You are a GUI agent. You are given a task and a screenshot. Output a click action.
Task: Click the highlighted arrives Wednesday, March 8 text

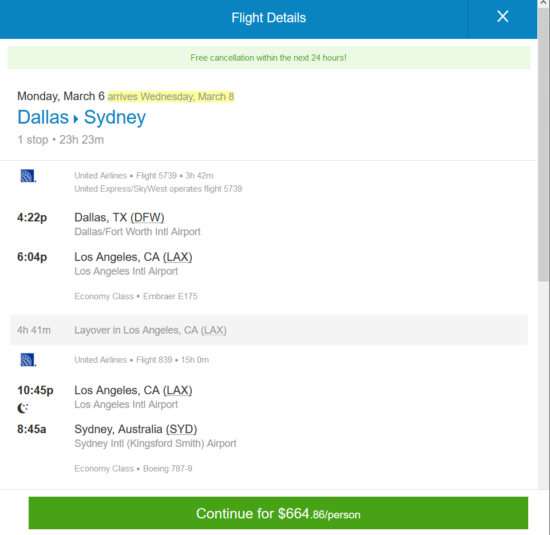[x=171, y=96]
